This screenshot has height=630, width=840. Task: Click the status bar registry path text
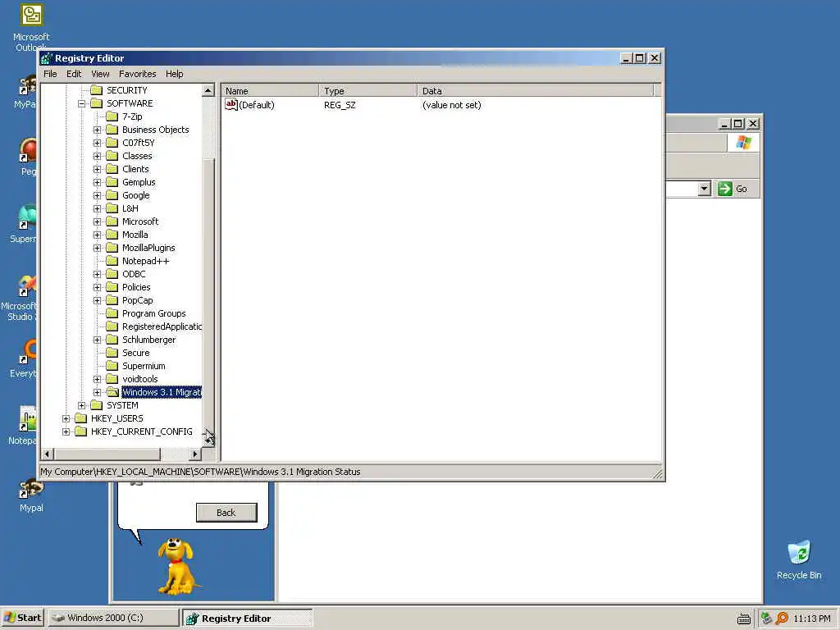(x=200, y=472)
